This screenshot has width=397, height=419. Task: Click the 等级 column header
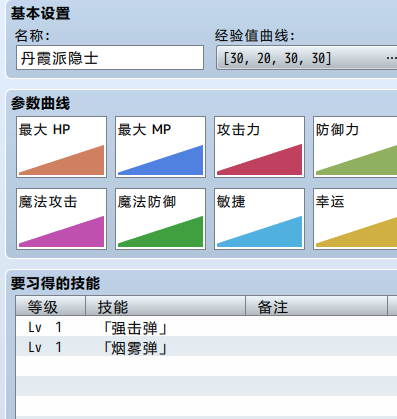51,306
